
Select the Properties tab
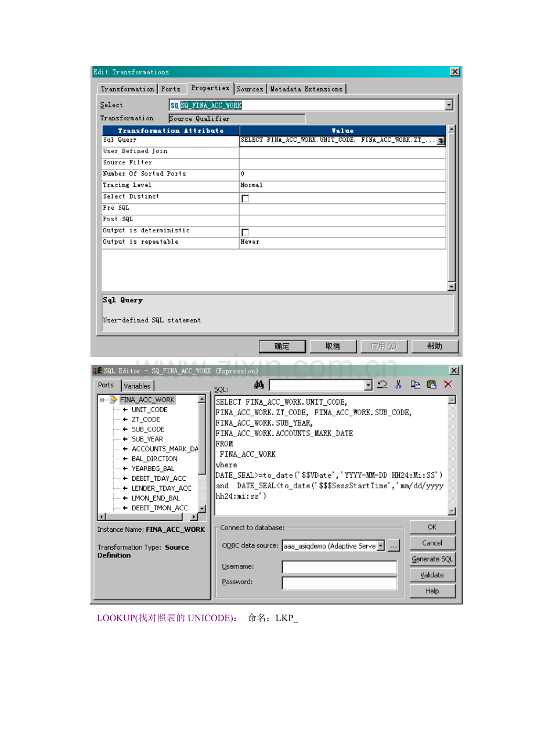pos(210,88)
